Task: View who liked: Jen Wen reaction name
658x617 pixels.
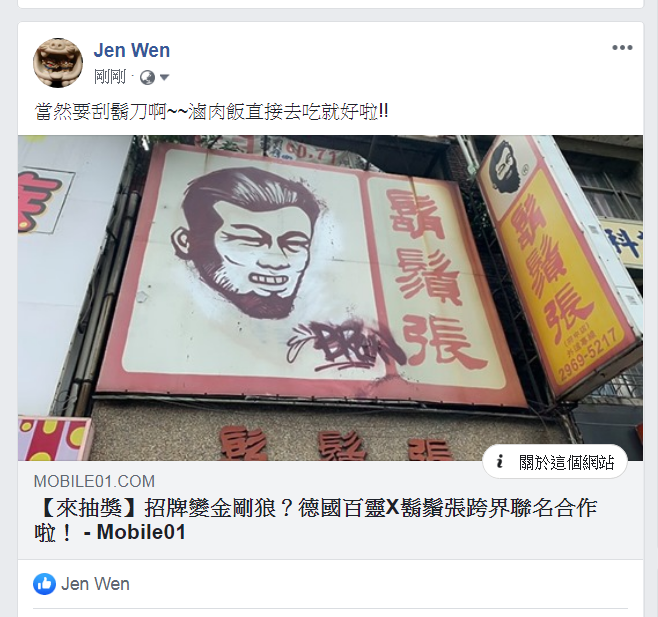Action: click(95, 584)
